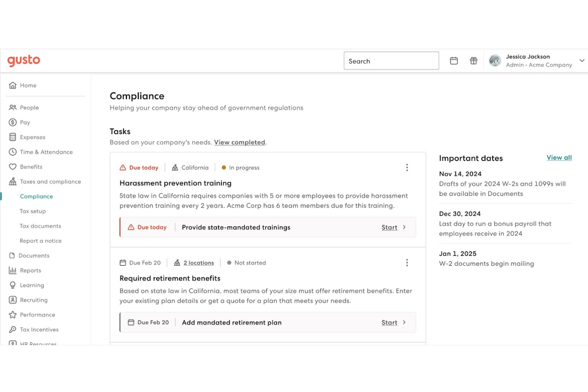The height and width of the screenshot is (392, 588).
Task: Open the kebab menu on Harassment prevention training
Action: (407, 167)
